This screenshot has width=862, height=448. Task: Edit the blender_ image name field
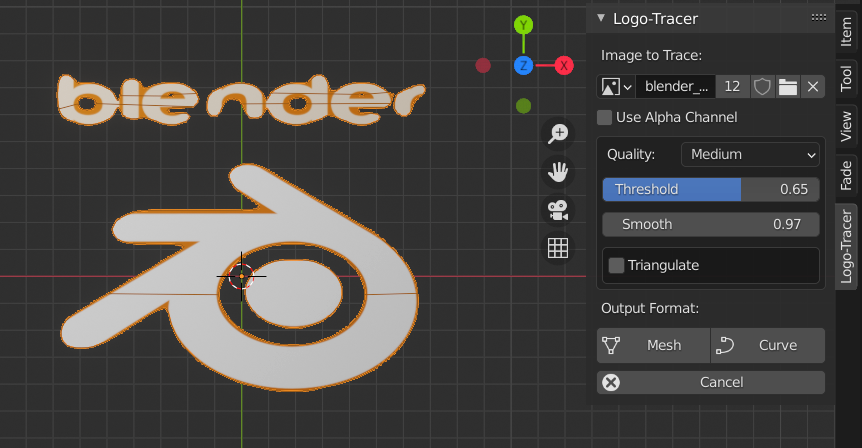(x=676, y=87)
